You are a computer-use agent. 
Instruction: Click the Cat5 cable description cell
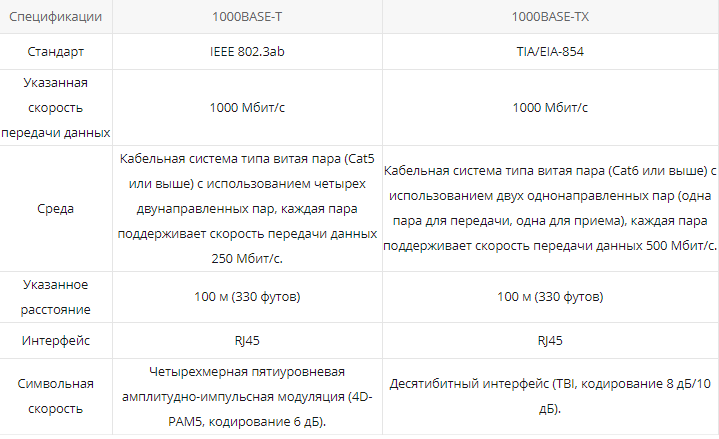click(x=247, y=209)
